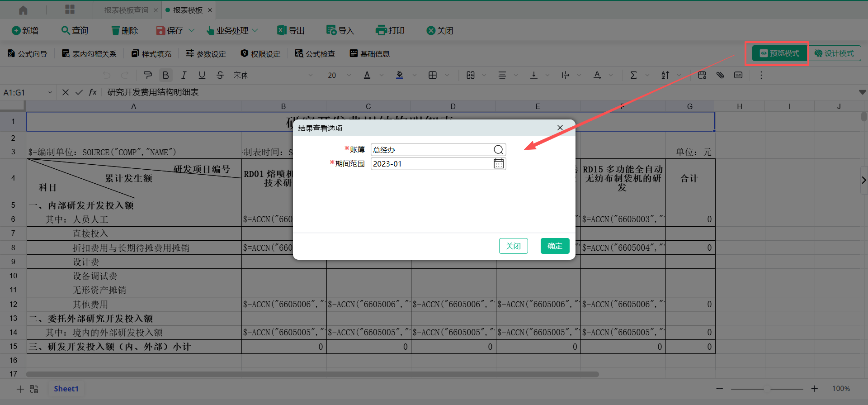Click the 关闭 button in dialog
Viewport: 868px width, 405px height.
(x=513, y=246)
